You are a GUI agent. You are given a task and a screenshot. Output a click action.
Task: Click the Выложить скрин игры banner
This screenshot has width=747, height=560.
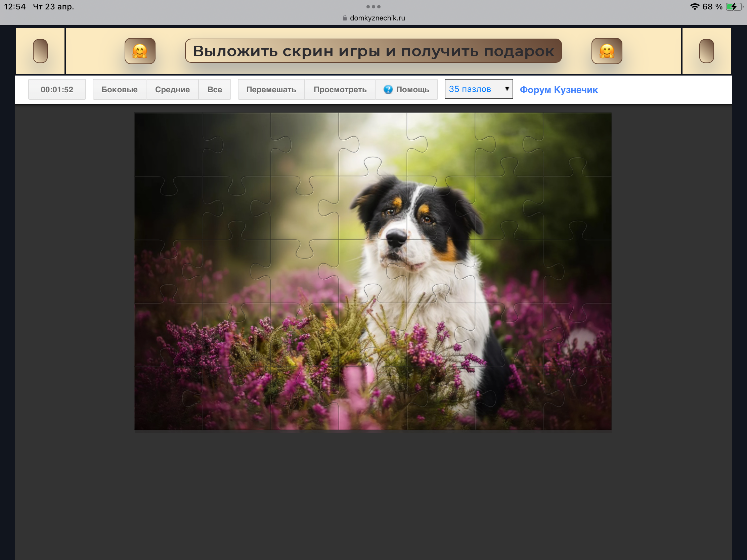tap(373, 51)
